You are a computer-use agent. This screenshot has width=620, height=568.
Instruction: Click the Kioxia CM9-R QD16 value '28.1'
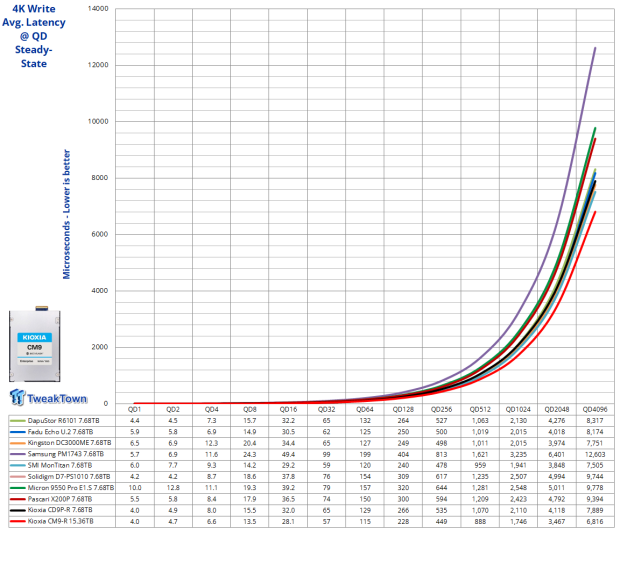[x=288, y=522]
